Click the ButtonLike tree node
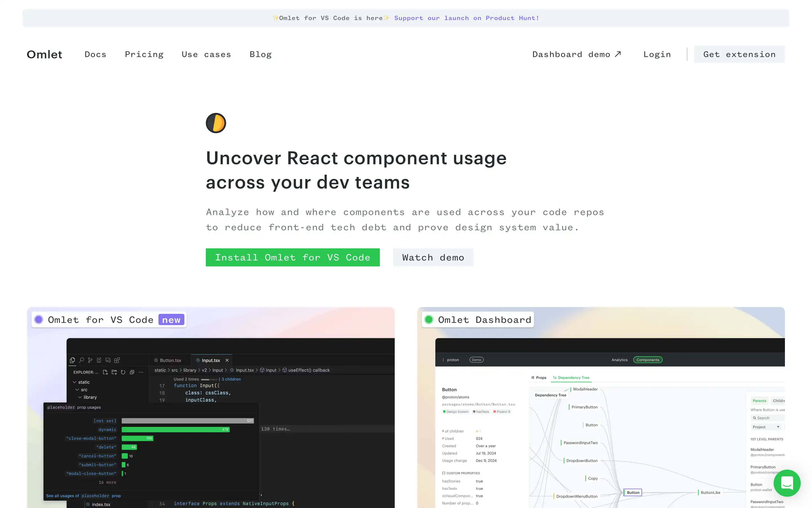812x508 pixels. pos(710,492)
